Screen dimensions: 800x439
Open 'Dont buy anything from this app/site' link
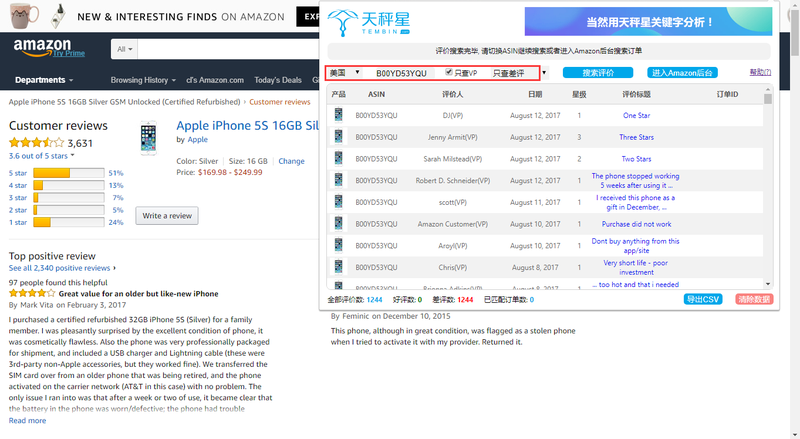[x=636, y=246]
